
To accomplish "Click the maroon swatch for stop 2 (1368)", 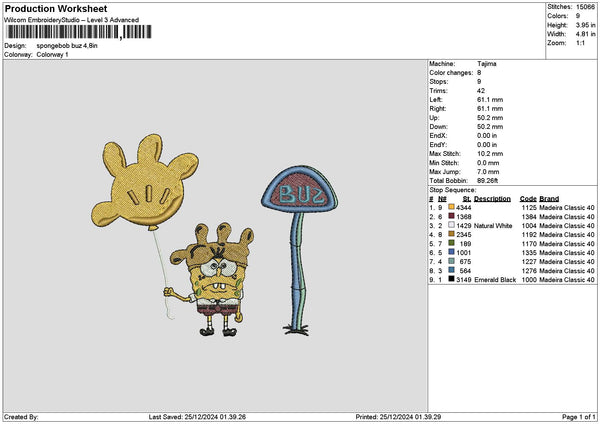I will coord(451,216).
